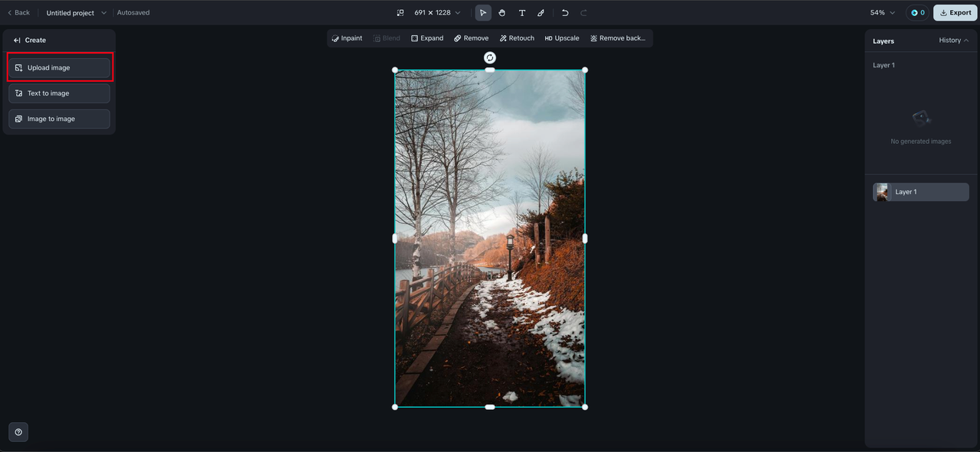
Task: Choose Remove background option
Action: pos(618,38)
